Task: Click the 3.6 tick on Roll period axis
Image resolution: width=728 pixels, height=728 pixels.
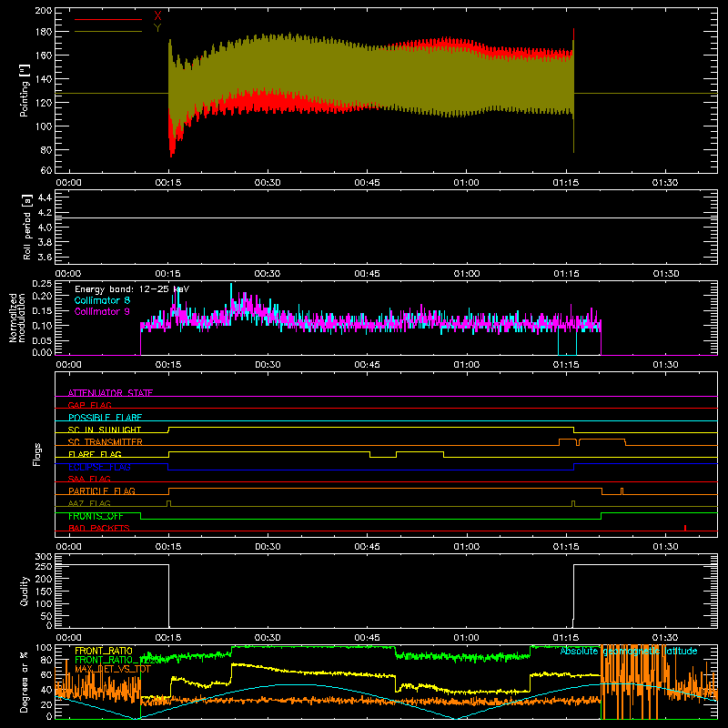Action: tap(45, 257)
